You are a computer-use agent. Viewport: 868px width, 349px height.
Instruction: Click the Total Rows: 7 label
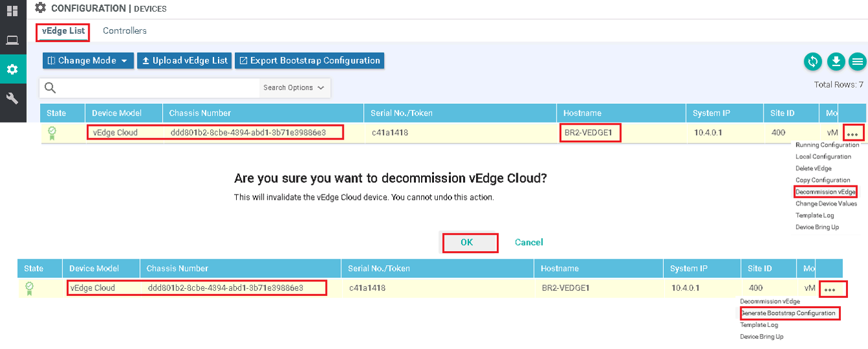838,85
